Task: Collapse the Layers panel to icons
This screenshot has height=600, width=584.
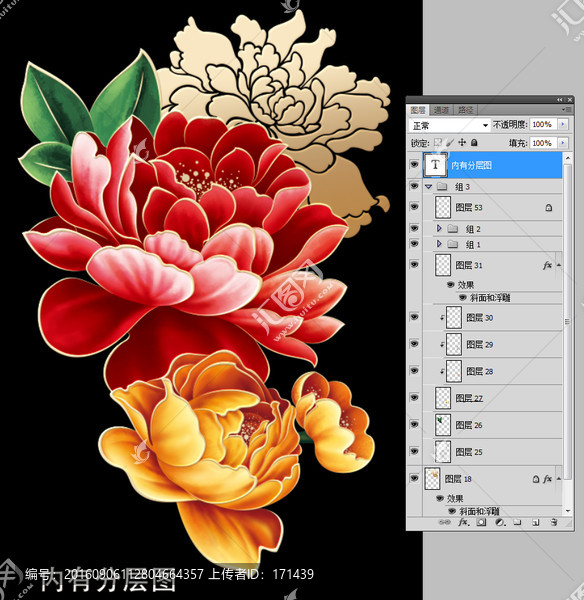Action: [560, 99]
